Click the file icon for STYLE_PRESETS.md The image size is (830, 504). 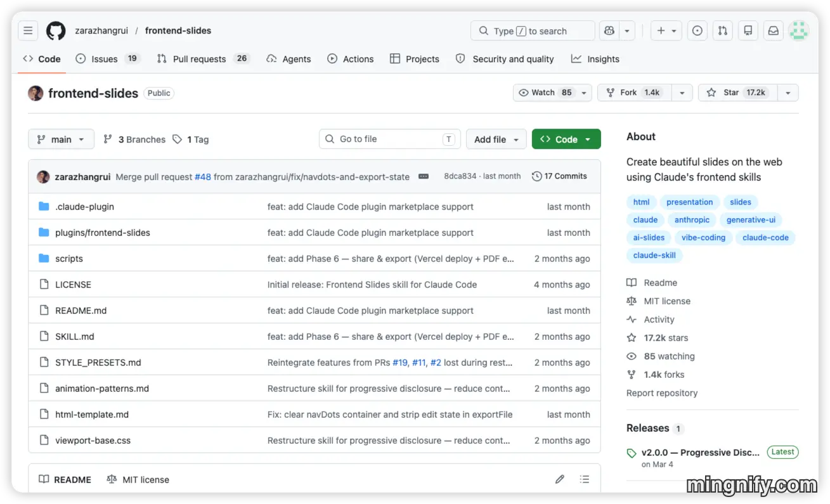tap(44, 363)
